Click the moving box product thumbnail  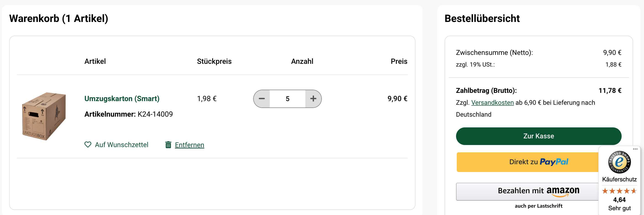44,116
